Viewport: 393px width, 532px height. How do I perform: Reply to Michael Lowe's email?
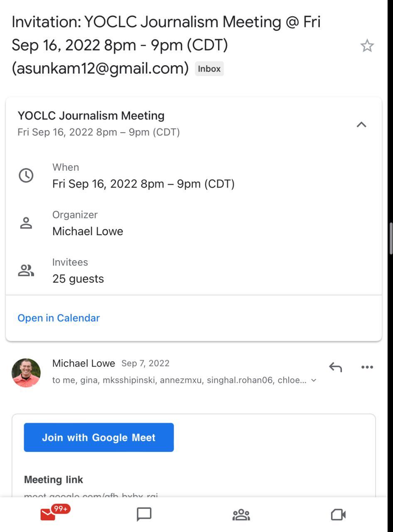point(335,367)
